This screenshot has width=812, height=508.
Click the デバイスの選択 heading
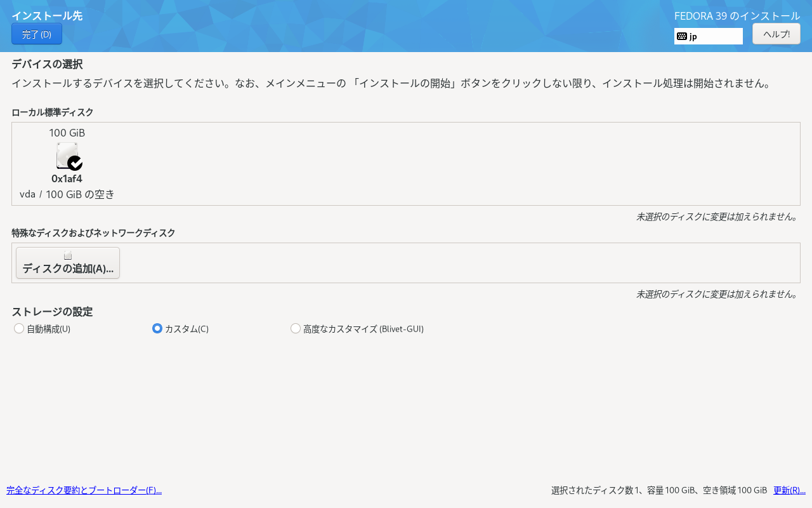[47, 64]
